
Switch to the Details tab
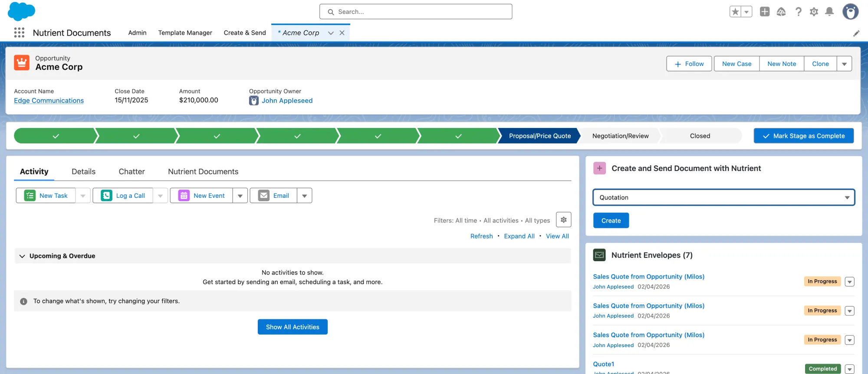coord(83,172)
